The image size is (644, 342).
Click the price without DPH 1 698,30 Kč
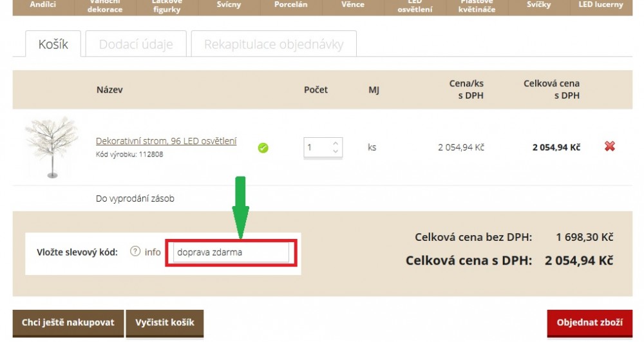585,237
